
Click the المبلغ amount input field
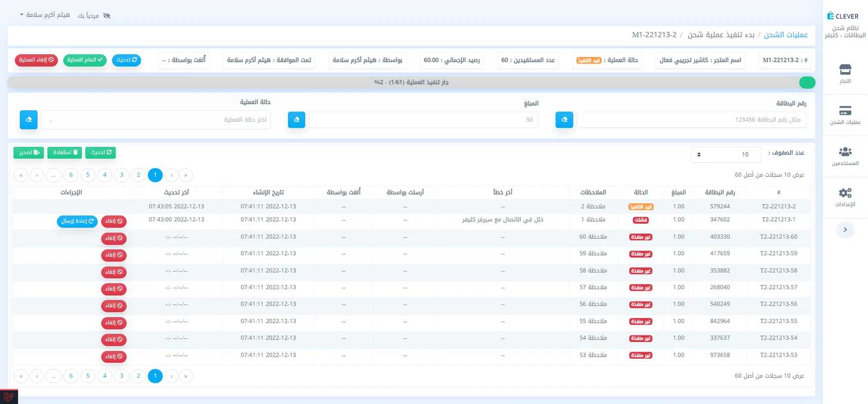(x=424, y=120)
